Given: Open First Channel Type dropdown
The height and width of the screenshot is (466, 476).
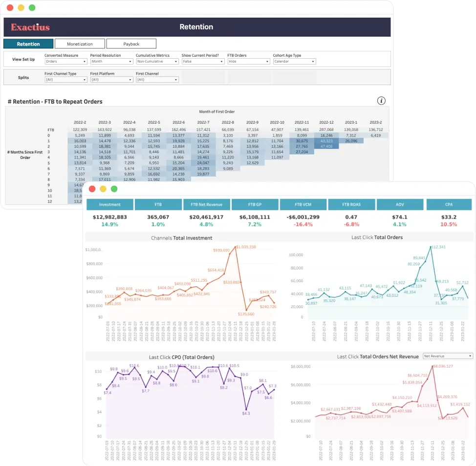Looking at the screenshot, I should (x=66, y=80).
